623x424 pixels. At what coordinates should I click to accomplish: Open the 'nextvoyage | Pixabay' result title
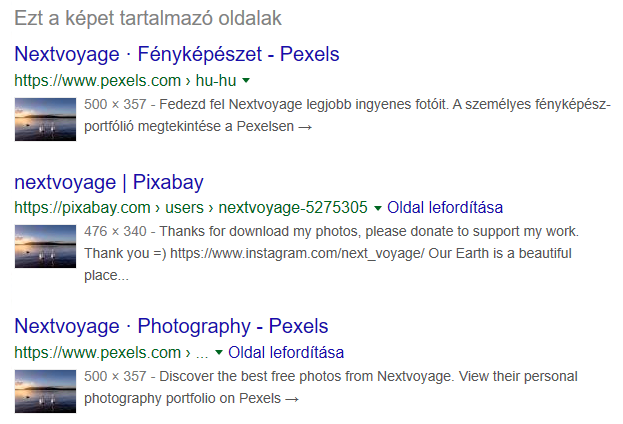point(109,182)
